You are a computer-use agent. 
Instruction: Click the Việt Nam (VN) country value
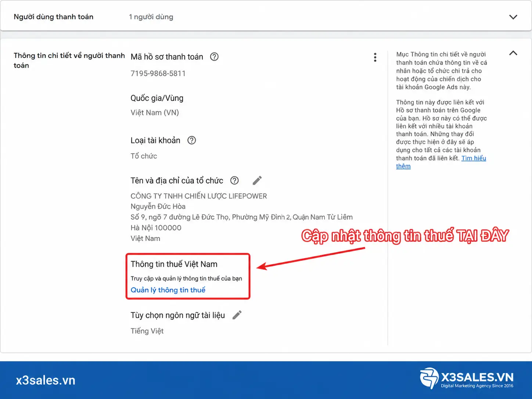[x=155, y=112]
